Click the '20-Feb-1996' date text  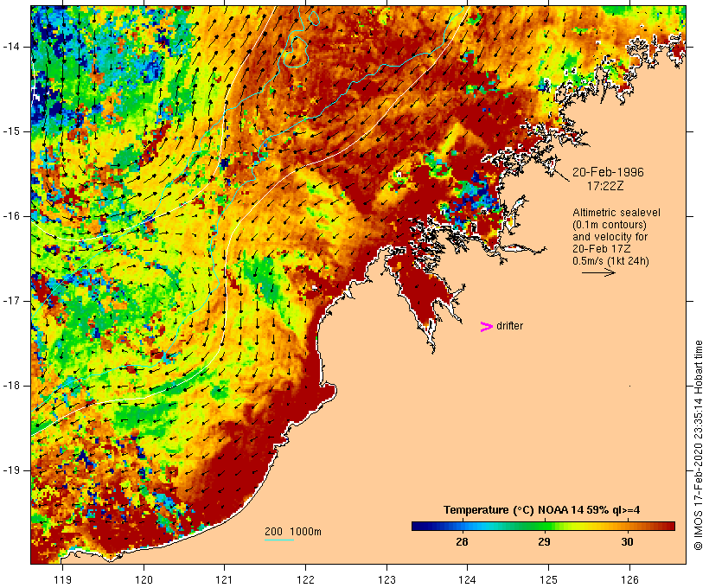point(608,172)
